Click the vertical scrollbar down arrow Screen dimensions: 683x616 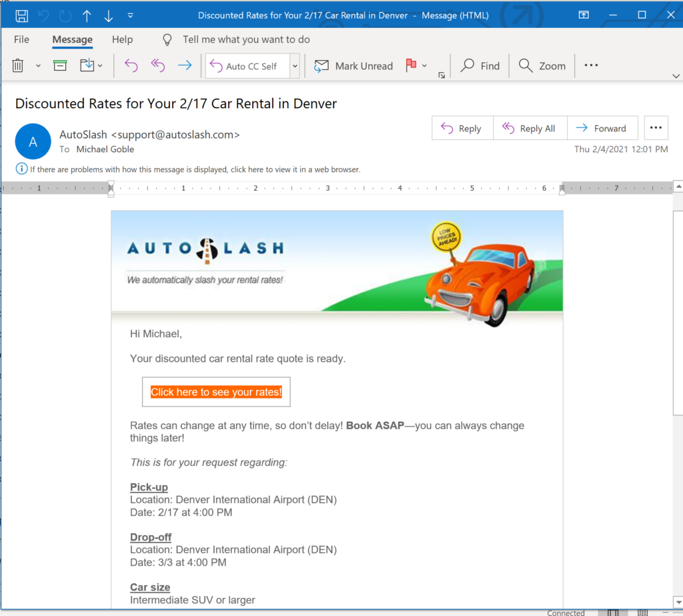[x=678, y=602]
